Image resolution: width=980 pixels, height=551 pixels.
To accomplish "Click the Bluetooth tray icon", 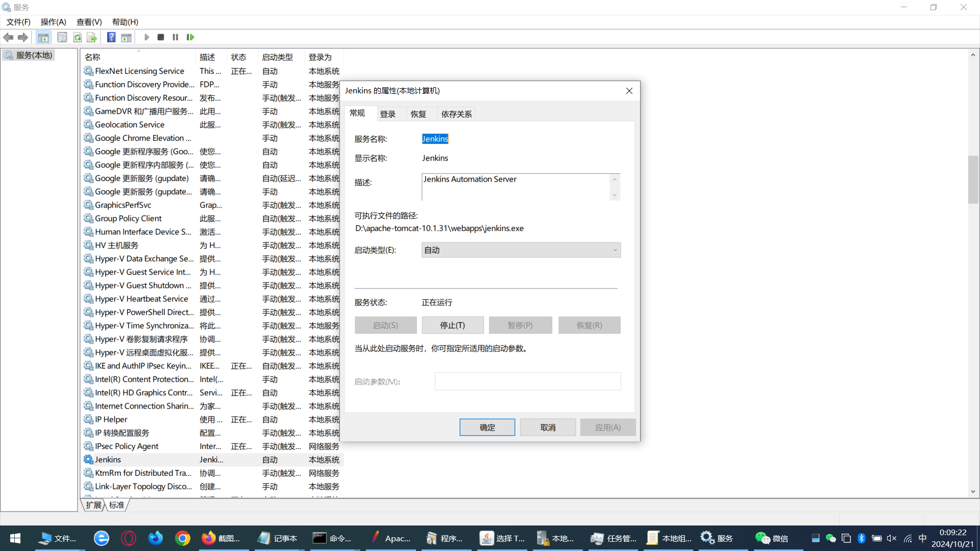I will 862,538.
